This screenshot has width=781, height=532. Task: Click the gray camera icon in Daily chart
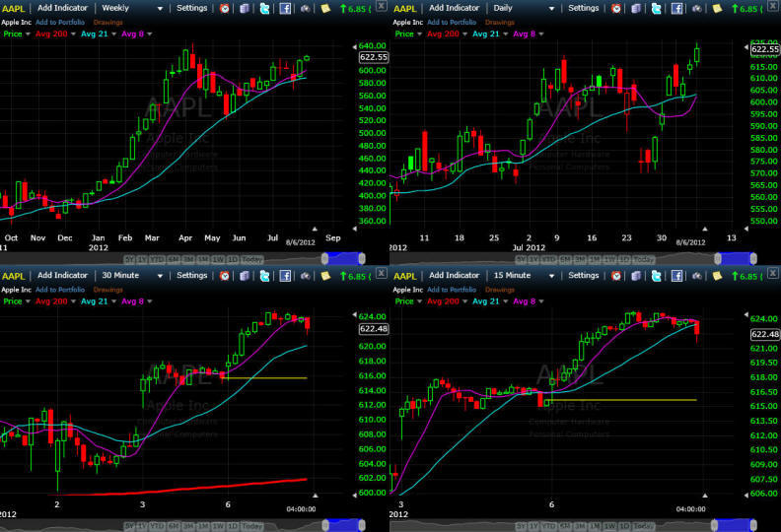[x=696, y=9]
